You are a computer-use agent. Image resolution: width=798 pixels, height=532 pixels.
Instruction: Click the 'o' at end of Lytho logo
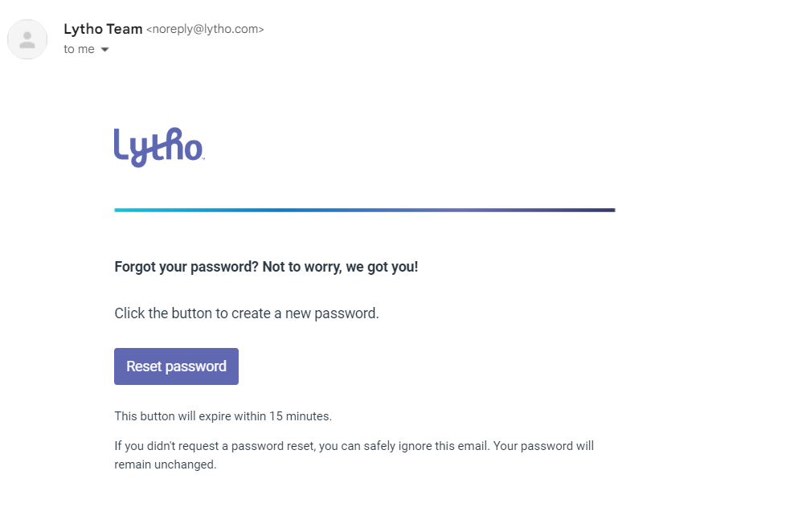point(194,149)
